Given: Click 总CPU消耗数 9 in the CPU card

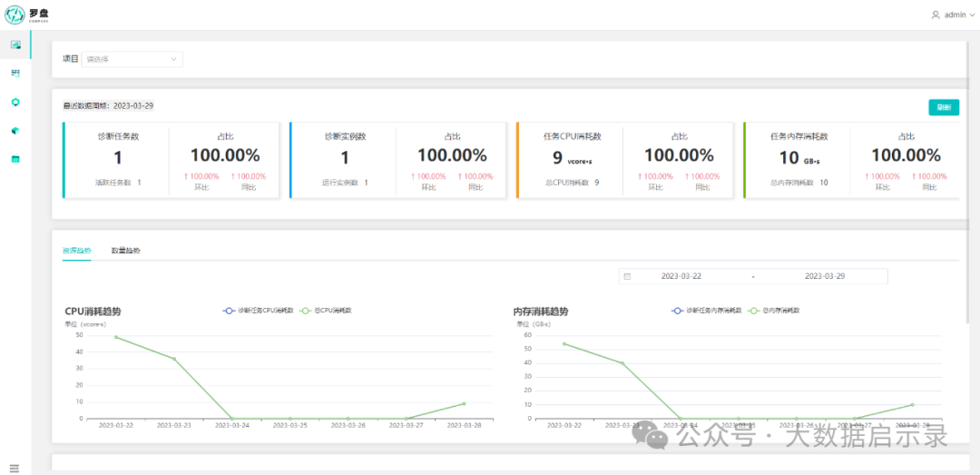Looking at the screenshot, I should pos(572,183).
